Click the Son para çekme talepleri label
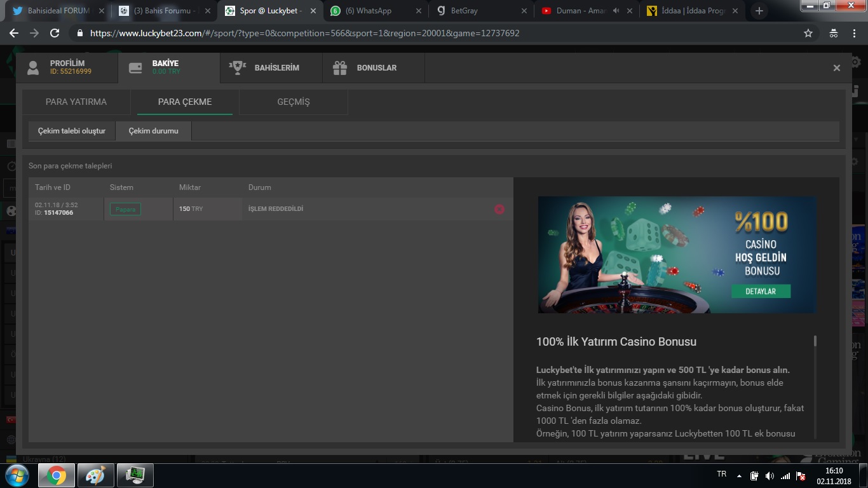Image resolution: width=868 pixels, height=488 pixels. 71,166
